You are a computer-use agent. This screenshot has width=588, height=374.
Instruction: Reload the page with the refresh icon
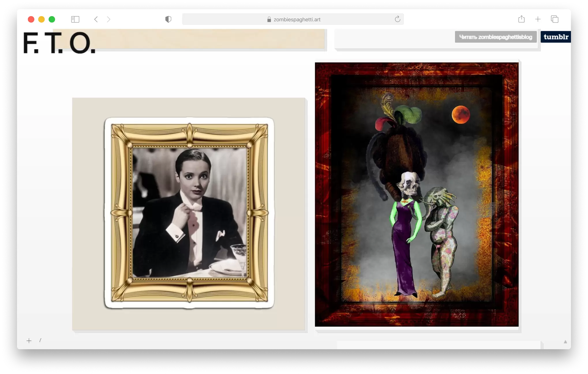point(398,19)
